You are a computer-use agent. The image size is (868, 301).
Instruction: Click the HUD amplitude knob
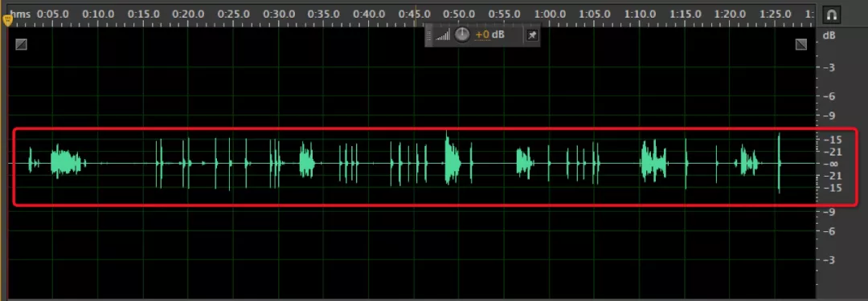pos(462,35)
